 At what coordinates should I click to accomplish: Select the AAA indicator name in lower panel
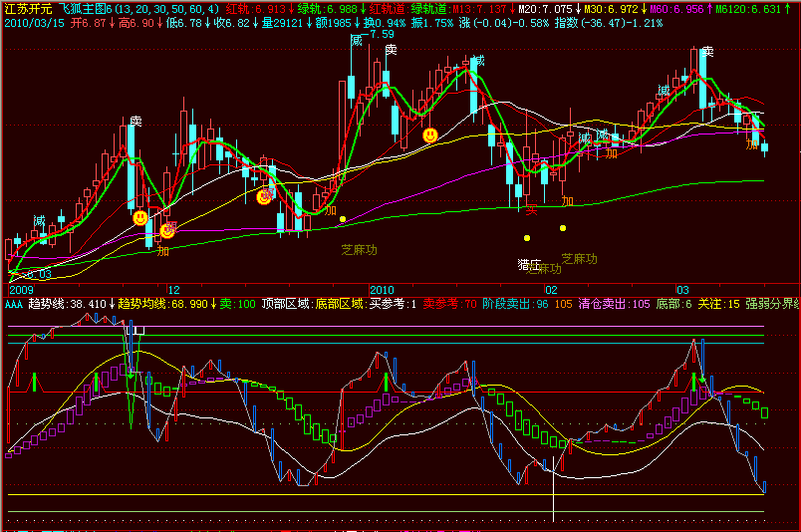(x=13, y=303)
